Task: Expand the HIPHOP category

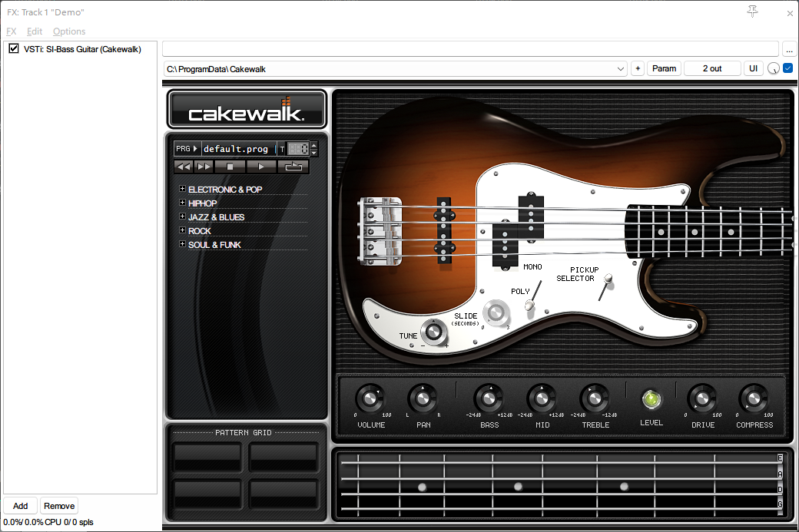Action: [182, 203]
